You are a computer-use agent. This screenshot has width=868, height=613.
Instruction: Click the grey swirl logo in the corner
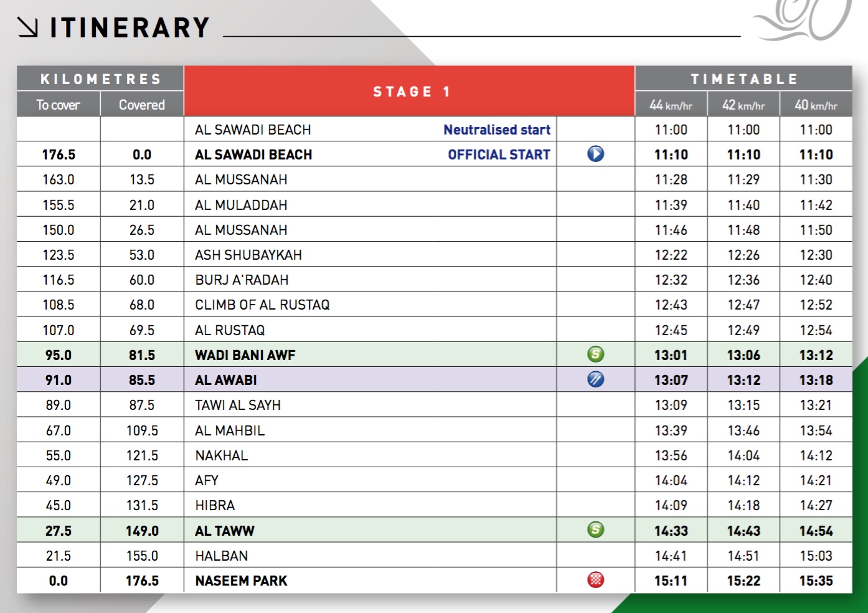coord(803,20)
